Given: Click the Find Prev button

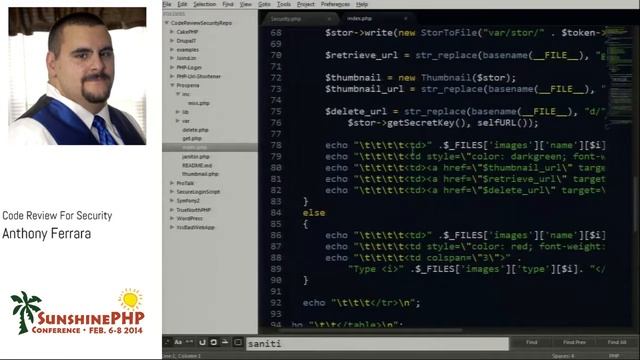Looking at the screenshot, I should click(574, 342).
